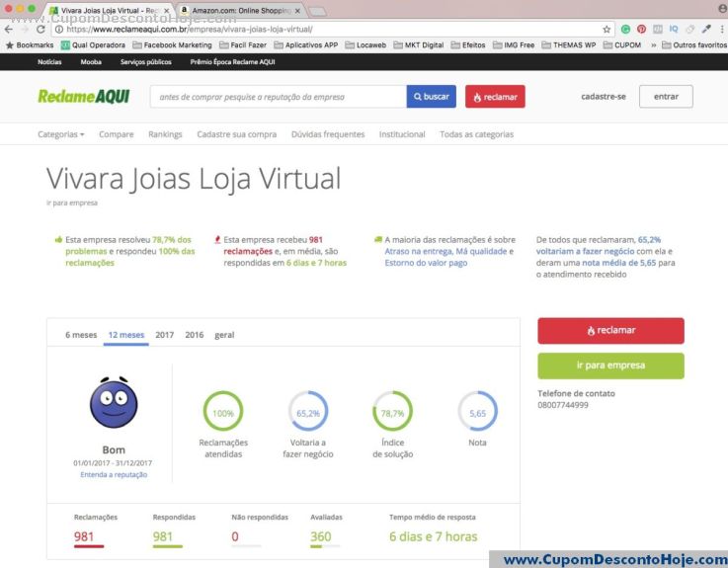The width and height of the screenshot is (728, 568).
Task: Open Chrome's three-dot menu
Action: coord(722,30)
